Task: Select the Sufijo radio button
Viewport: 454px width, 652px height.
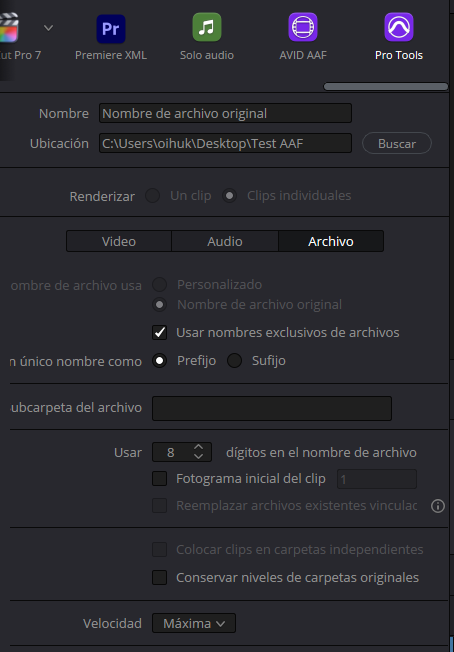Action: tap(234, 361)
